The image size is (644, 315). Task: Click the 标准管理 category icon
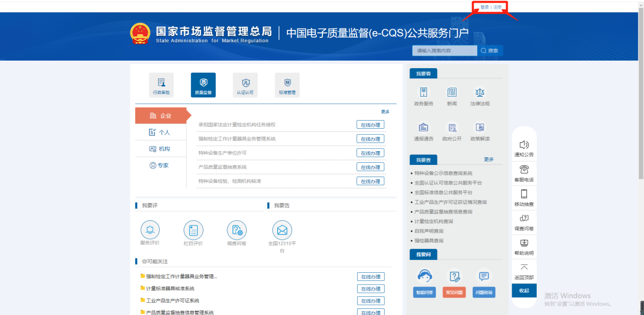[x=287, y=84]
